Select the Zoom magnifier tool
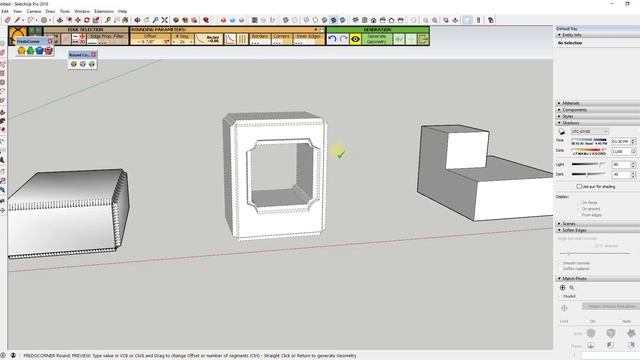Viewport: 640px width, 360px height. click(x=155, y=20)
